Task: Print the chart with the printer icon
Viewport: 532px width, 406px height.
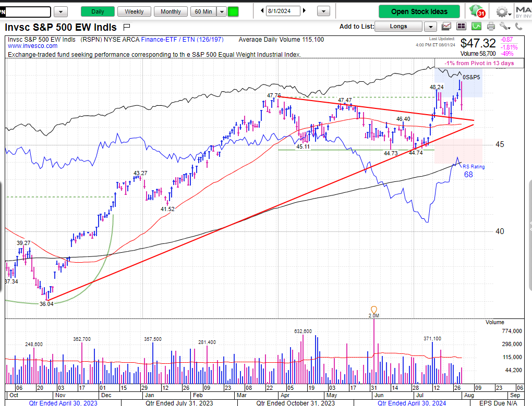Action: [x=491, y=26]
